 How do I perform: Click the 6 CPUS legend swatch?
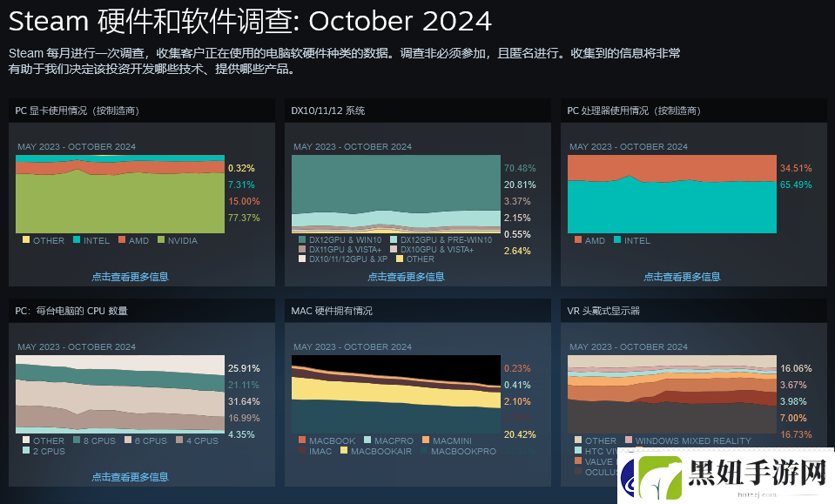click(128, 440)
